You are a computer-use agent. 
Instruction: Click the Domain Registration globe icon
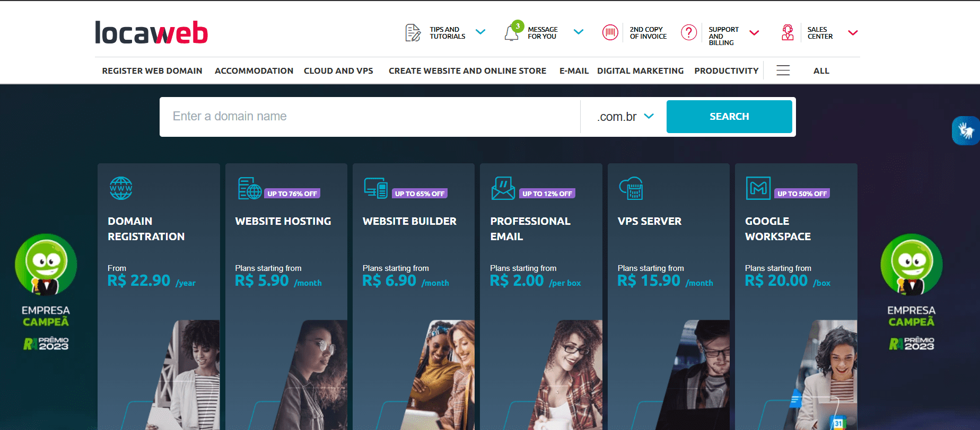(121, 188)
